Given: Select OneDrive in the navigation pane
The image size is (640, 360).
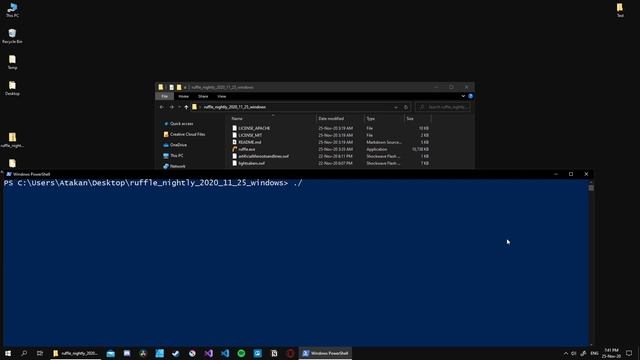Looking at the screenshot, I should [175, 145].
